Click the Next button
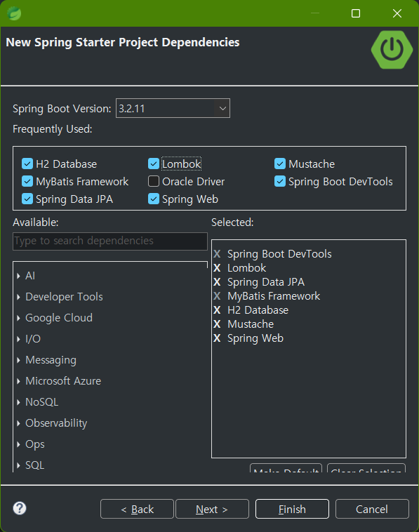This screenshot has width=419, height=532. coord(212,509)
